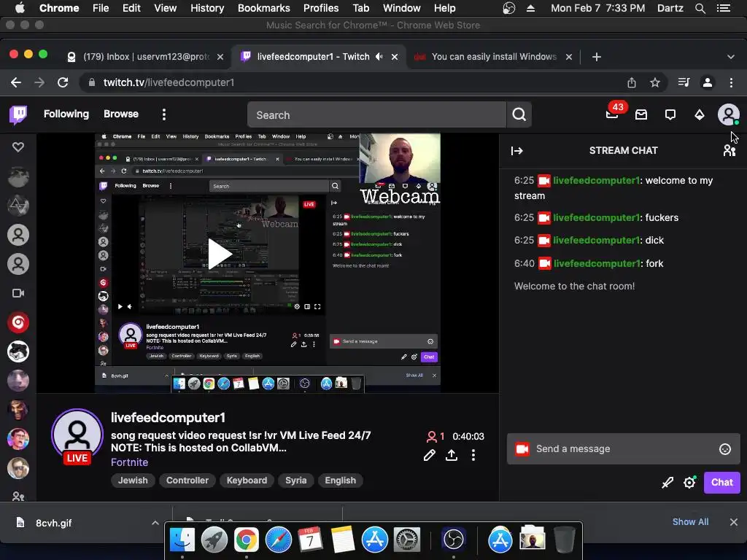Screen dimensions: 747x560
Task: Go to Following page
Action: tap(66, 114)
